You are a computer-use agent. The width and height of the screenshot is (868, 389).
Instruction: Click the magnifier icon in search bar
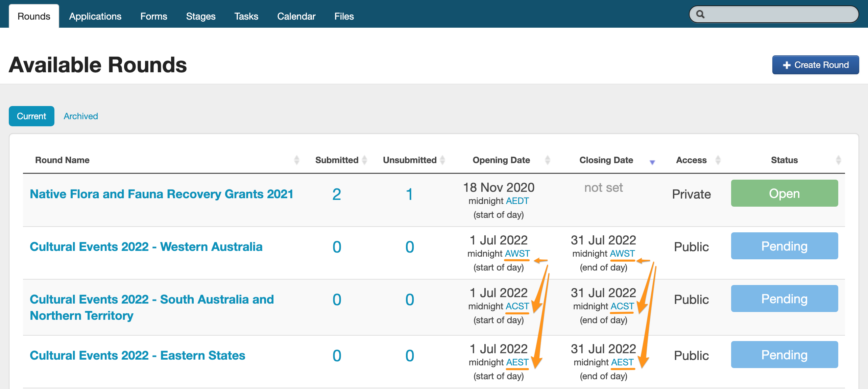700,15
